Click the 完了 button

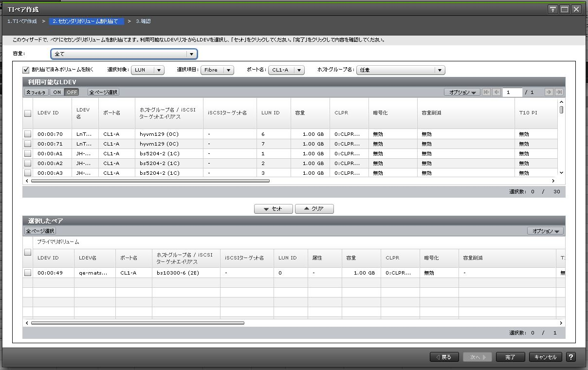510,357
